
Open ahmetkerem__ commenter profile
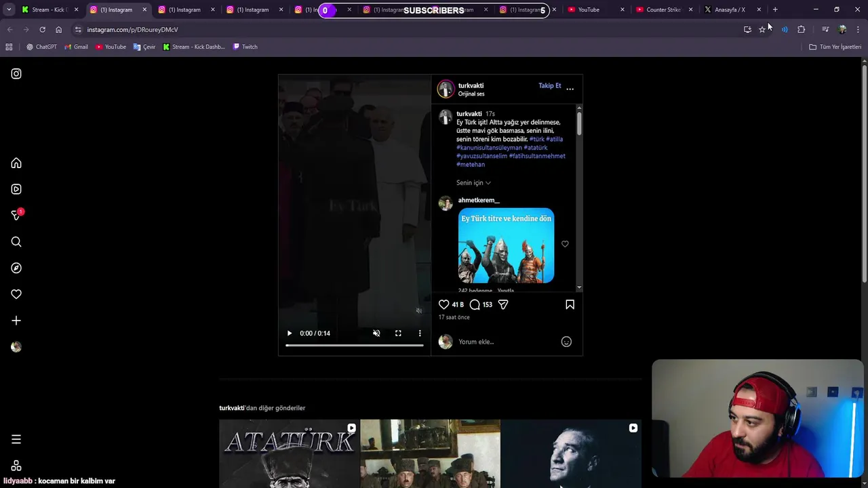coord(479,201)
